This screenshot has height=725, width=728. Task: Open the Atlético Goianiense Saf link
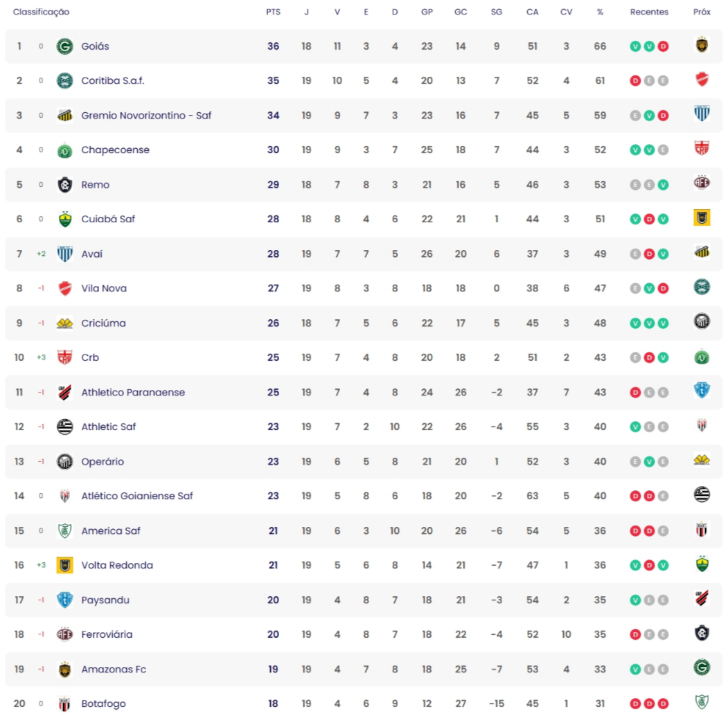[137, 496]
